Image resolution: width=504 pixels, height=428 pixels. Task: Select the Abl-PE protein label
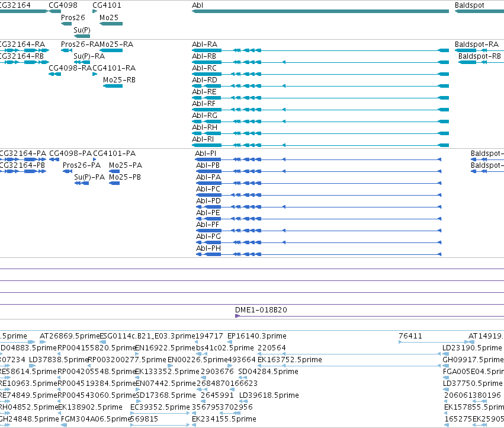[208, 213]
